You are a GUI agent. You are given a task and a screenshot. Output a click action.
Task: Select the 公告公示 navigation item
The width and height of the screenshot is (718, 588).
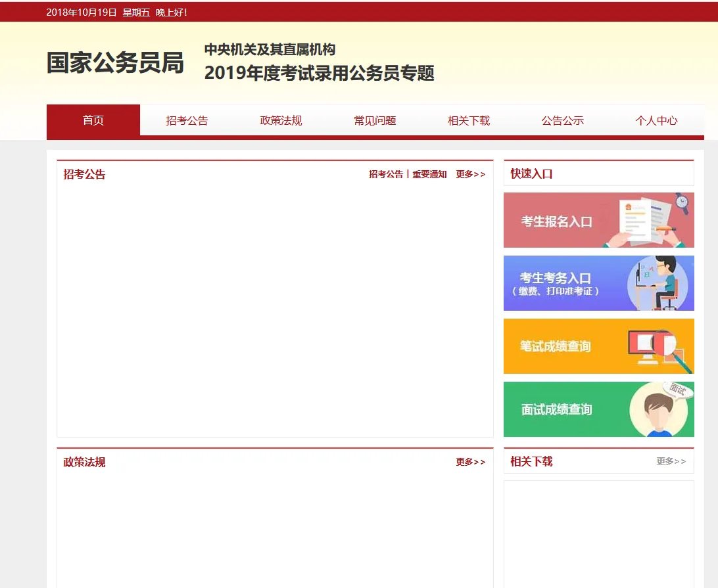[x=562, y=121]
